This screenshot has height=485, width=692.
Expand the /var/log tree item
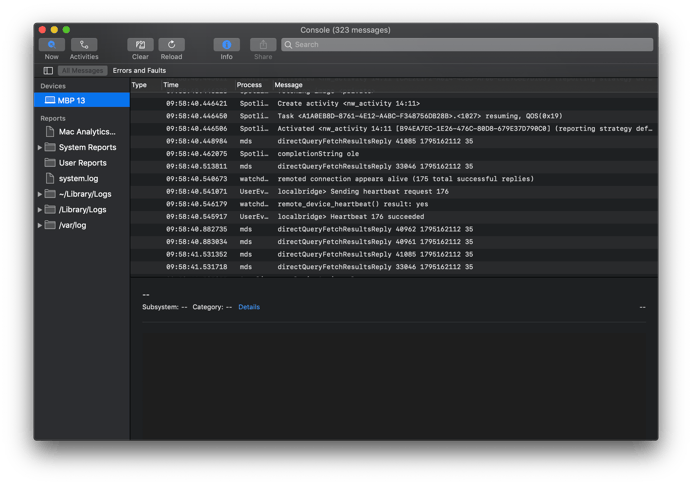click(x=40, y=225)
